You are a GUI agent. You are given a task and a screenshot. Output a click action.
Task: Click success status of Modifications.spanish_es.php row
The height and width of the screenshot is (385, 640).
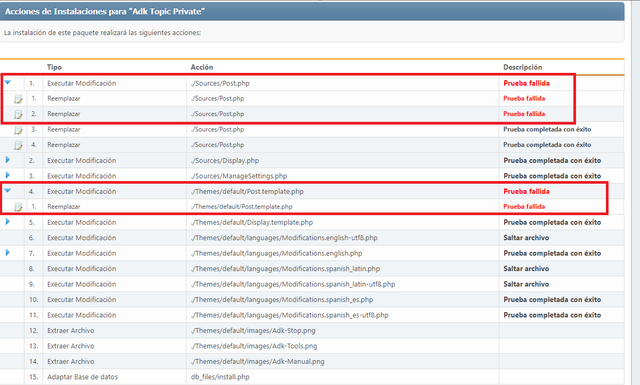[x=552, y=300]
